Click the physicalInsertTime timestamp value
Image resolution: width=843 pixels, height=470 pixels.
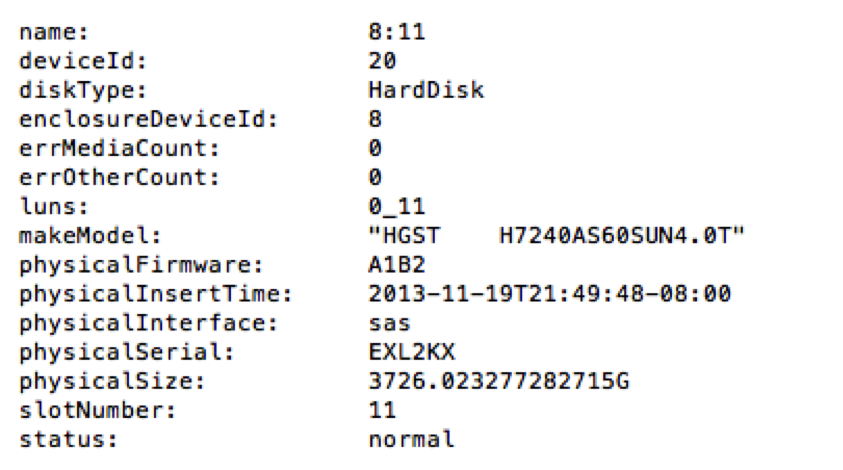point(549,294)
